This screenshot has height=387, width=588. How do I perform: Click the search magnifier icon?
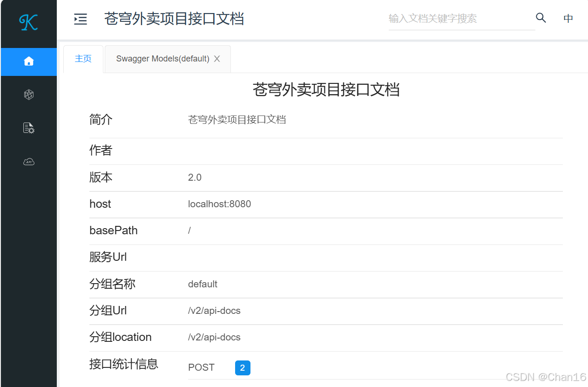click(x=541, y=18)
